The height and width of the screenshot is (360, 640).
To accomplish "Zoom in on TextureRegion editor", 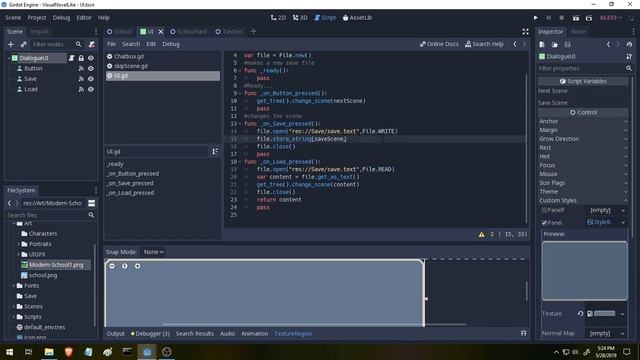I will pos(138,266).
